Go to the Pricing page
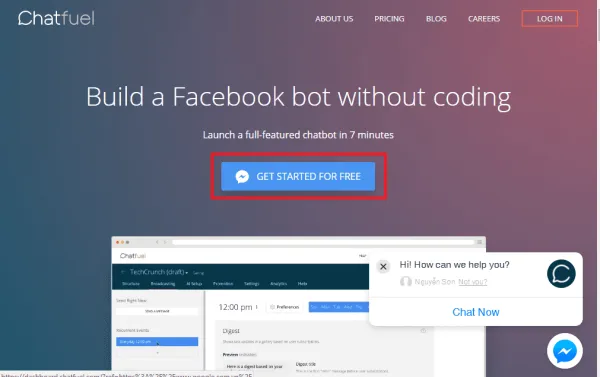The height and width of the screenshot is (377, 600). tap(389, 19)
